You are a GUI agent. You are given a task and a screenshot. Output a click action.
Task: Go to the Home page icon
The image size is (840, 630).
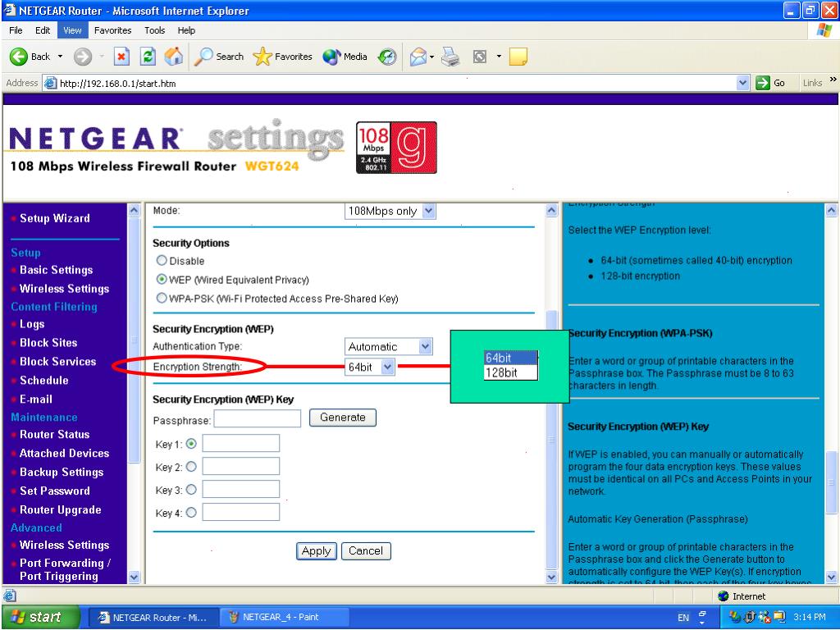coord(174,57)
